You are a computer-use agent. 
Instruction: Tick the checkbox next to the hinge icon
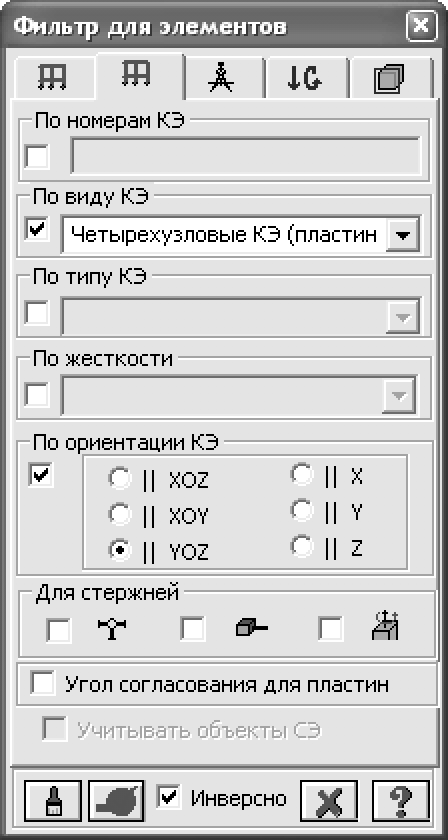click(x=59, y=629)
